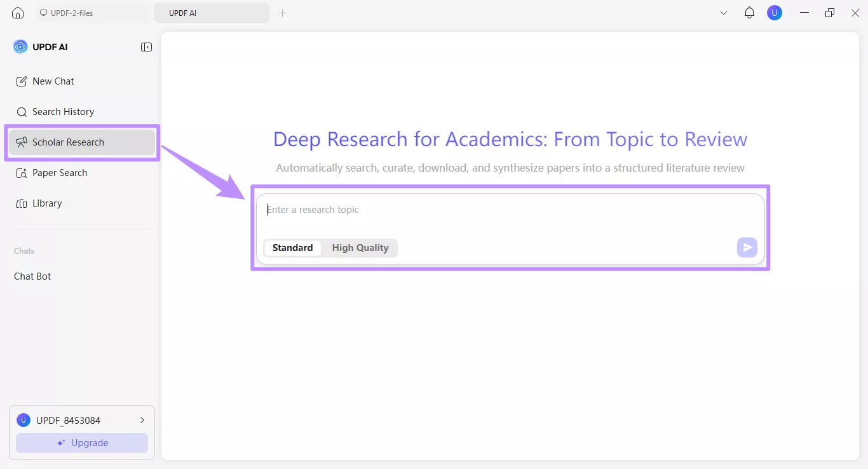Click the Upgrade button
The height and width of the screenshot is (469, 868).
82,443
